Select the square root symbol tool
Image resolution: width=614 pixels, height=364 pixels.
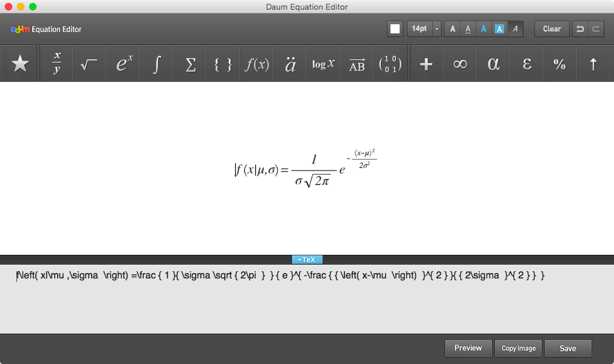(89, 64)
